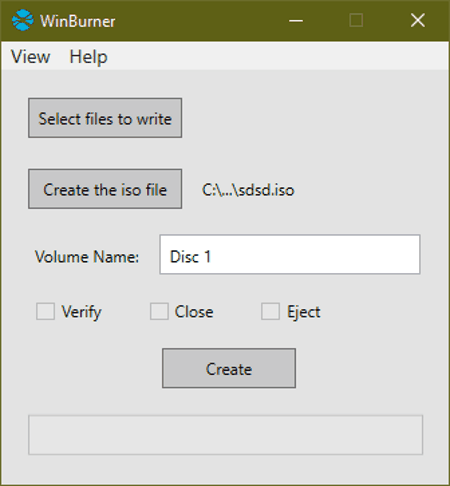
Task: Close the WinBurner window
Action: click(417, 21)
